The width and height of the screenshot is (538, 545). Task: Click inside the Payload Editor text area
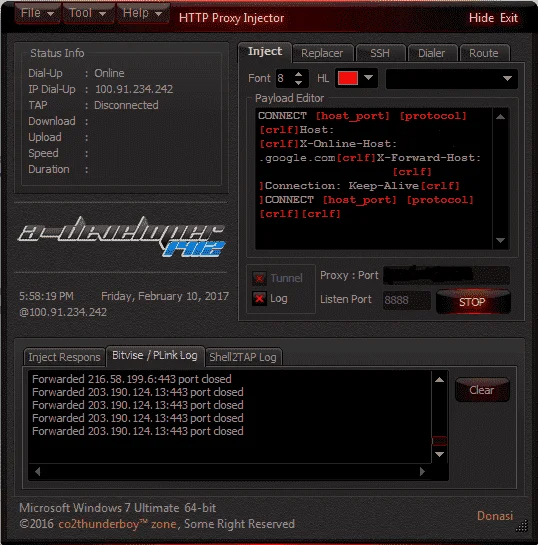374,178
